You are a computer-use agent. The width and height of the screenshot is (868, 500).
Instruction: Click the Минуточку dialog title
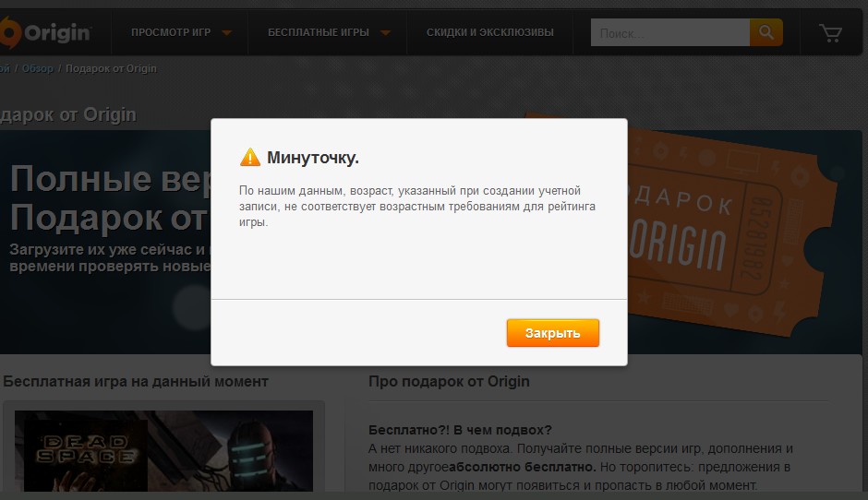(x=312, y=158)
